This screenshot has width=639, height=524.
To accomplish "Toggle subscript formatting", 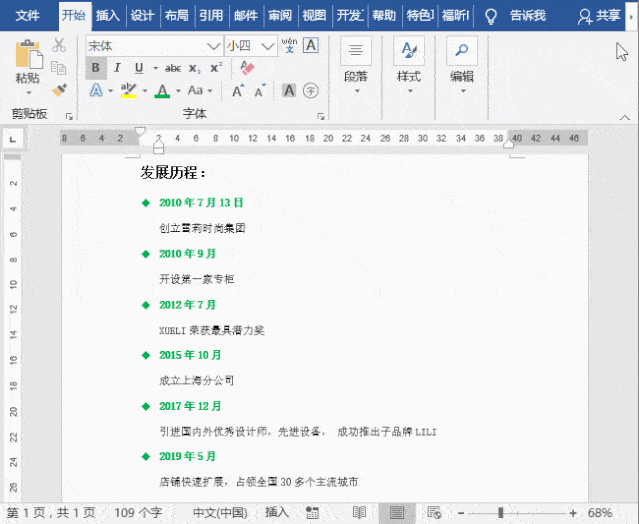I will point(194,68).
